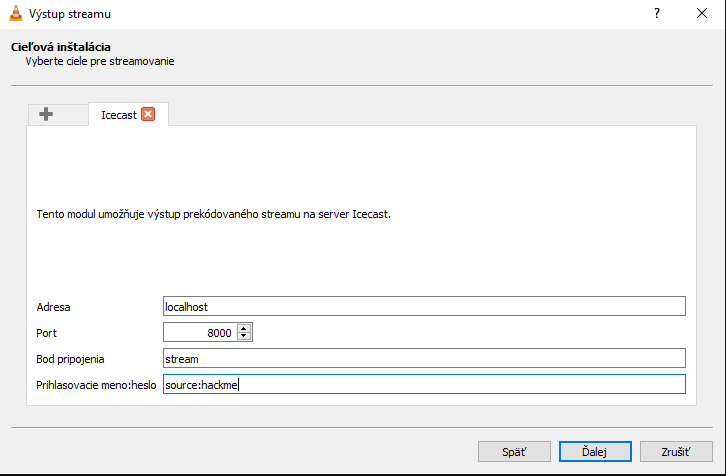Click the Bod pripojenia label
The image size is (726, 476).
tap(70, 359)
